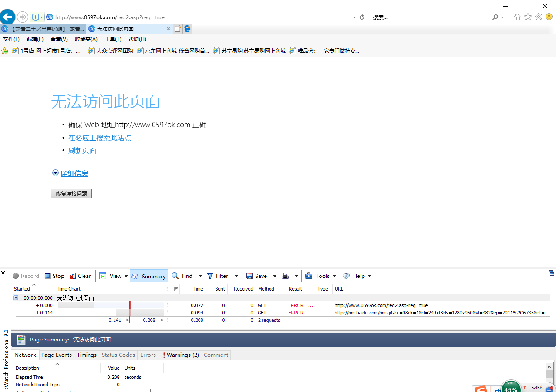
Task: Click the browser search input box
Action: [x=431, y=17]
